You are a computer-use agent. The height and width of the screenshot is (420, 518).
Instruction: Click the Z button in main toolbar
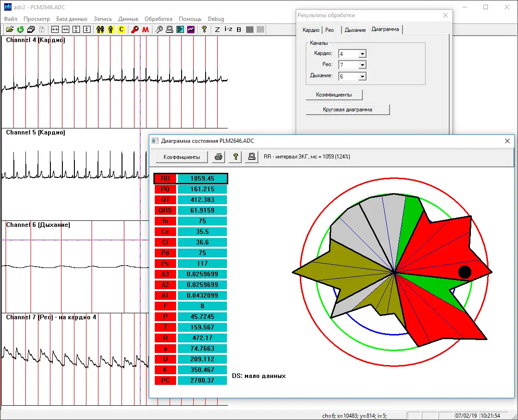point(217,30)
